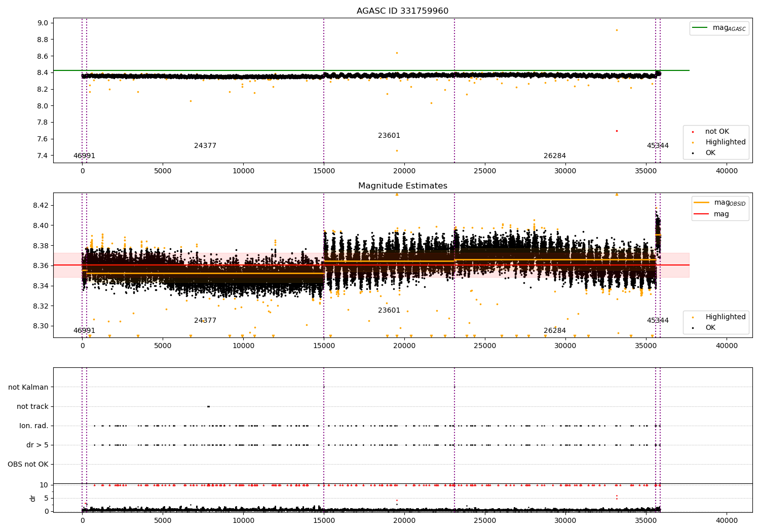Viewport: 760px width, 532px height.
Task: Click the black "not track" marker in bottom plot
Action: [208, 406]
